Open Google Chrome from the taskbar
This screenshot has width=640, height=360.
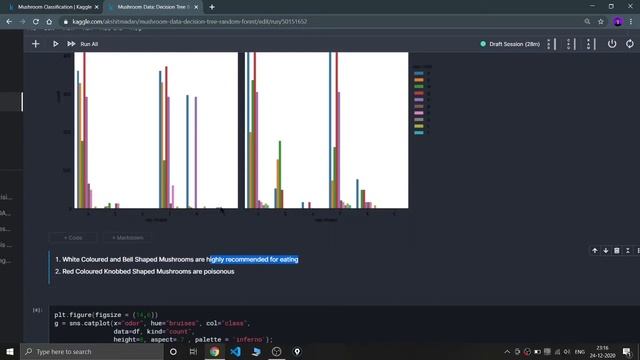point(214,351)
